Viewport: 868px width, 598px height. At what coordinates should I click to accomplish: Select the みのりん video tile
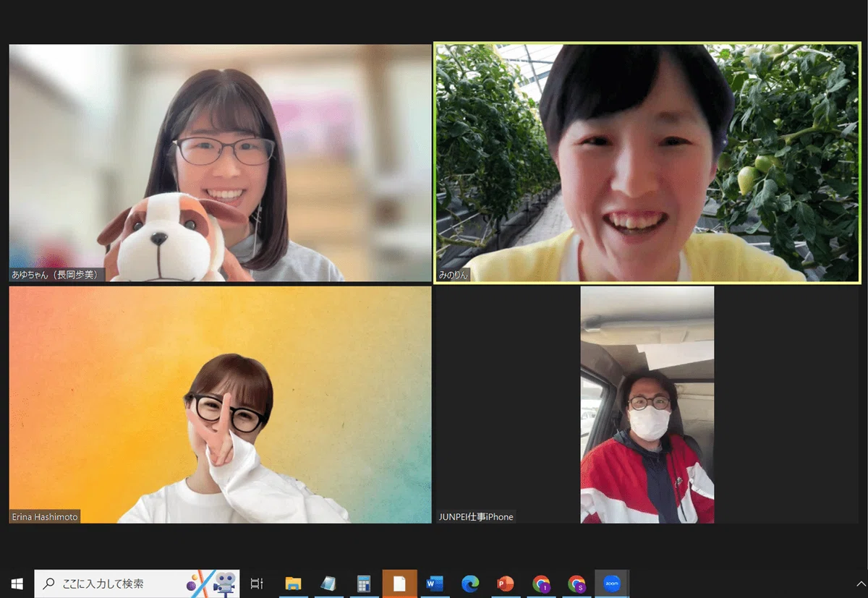(647, 163)
